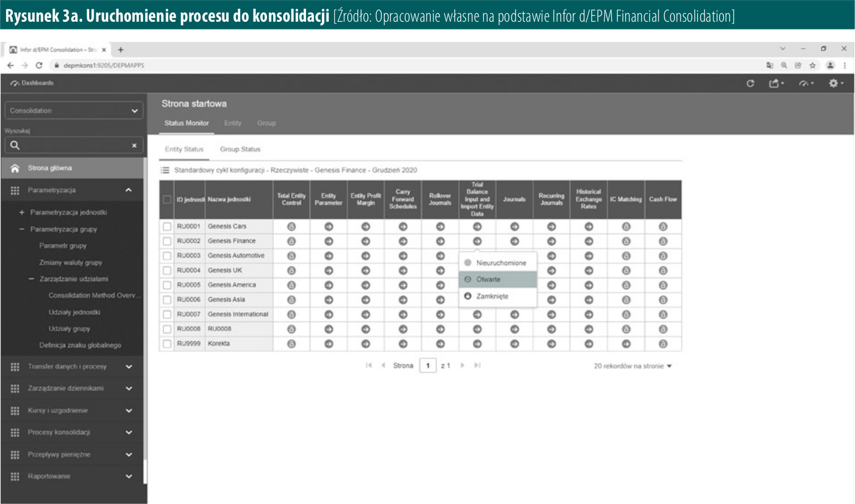Switch to the Entity tab
The height and width of the screenshot is (504, 855).
coord(233,123)
